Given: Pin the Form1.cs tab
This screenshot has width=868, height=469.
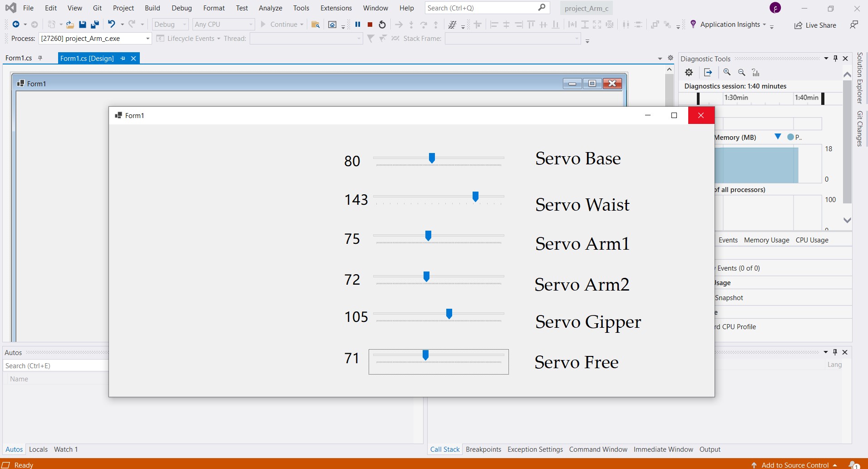Looking at the screenshot, I should 40,58.
